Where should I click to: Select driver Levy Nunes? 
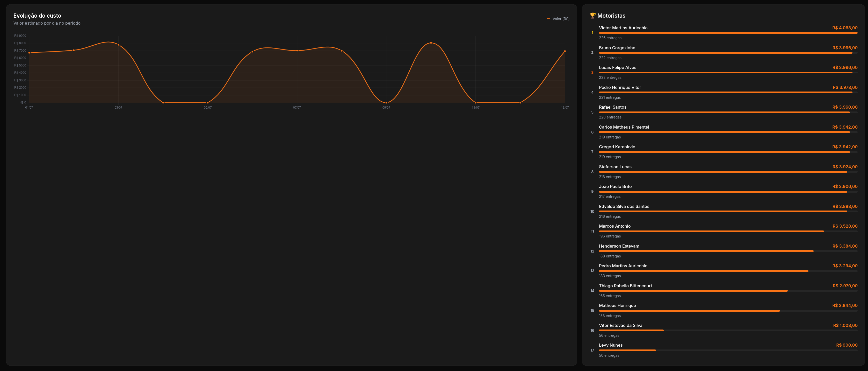pyautogui.click(x=611, y=345)
